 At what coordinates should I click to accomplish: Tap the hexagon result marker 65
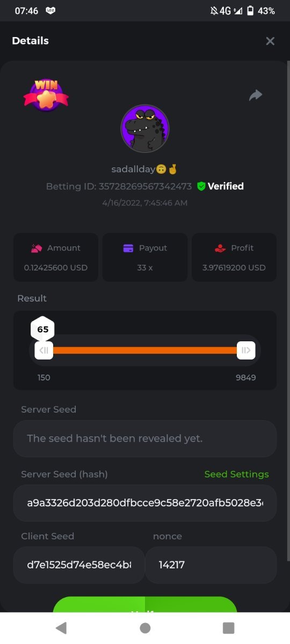pos(43,329)
